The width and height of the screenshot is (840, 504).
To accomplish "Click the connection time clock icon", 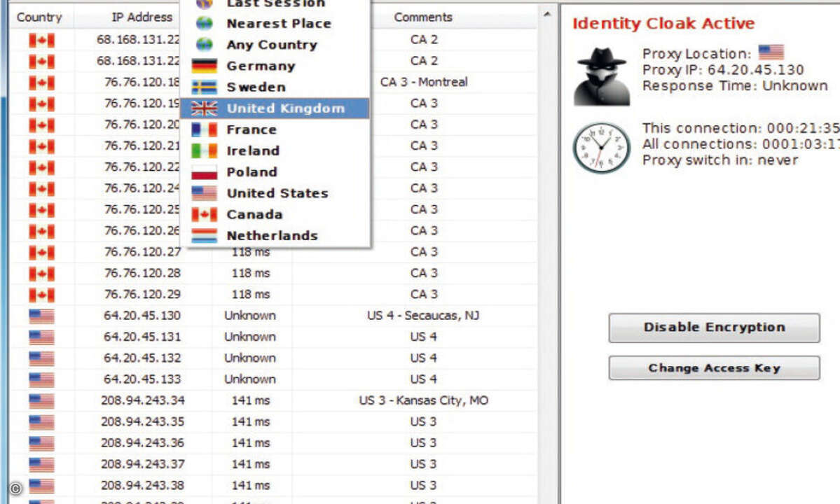I will 601,148.
